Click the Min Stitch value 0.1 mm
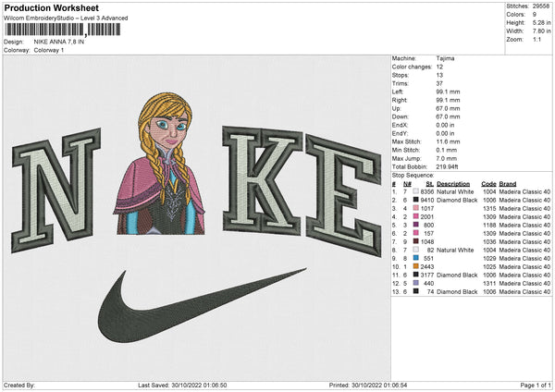The width and height of the screenshot is (555, 392). pos(447,150)
